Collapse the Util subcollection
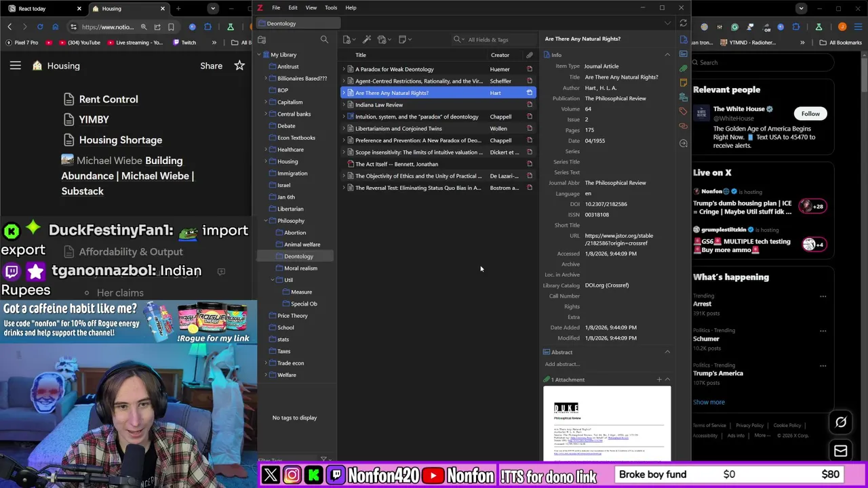 coord(273,280)
